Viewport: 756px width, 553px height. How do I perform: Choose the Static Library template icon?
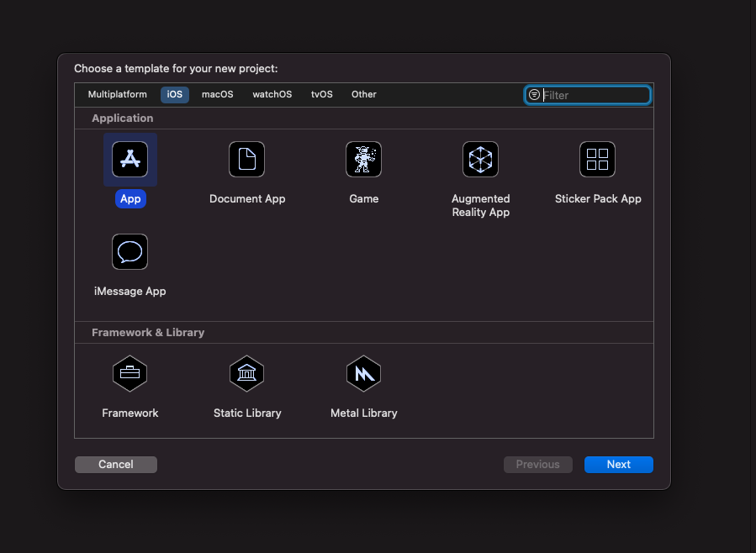tap(247, 374)
